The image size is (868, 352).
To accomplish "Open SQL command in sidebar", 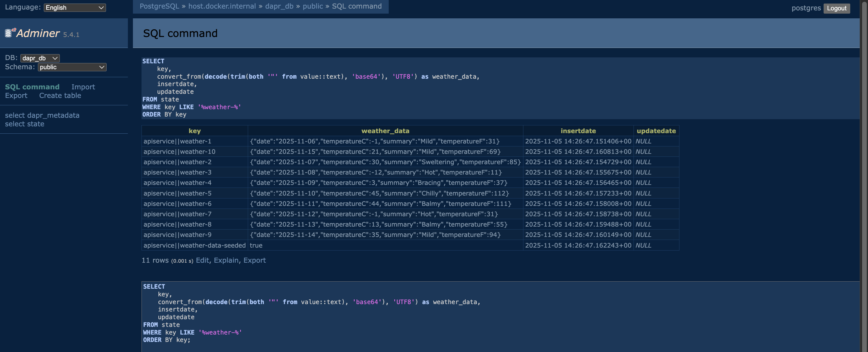I will [32, 87].
